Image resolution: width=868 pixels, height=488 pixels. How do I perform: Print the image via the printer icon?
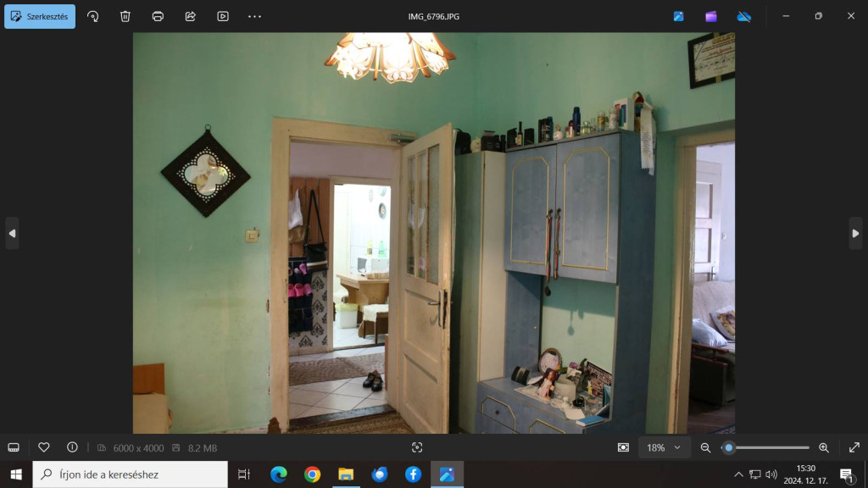point(158,16)
